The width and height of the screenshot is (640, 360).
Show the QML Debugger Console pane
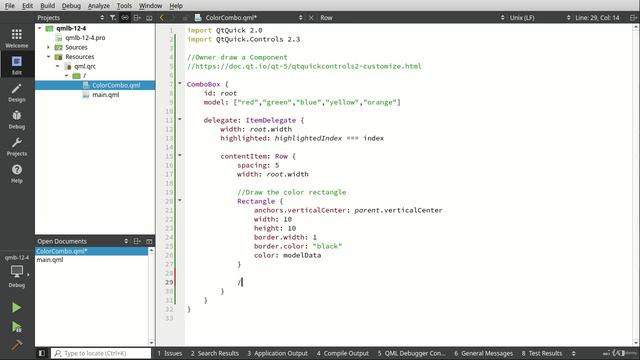[x=411, y=353]
